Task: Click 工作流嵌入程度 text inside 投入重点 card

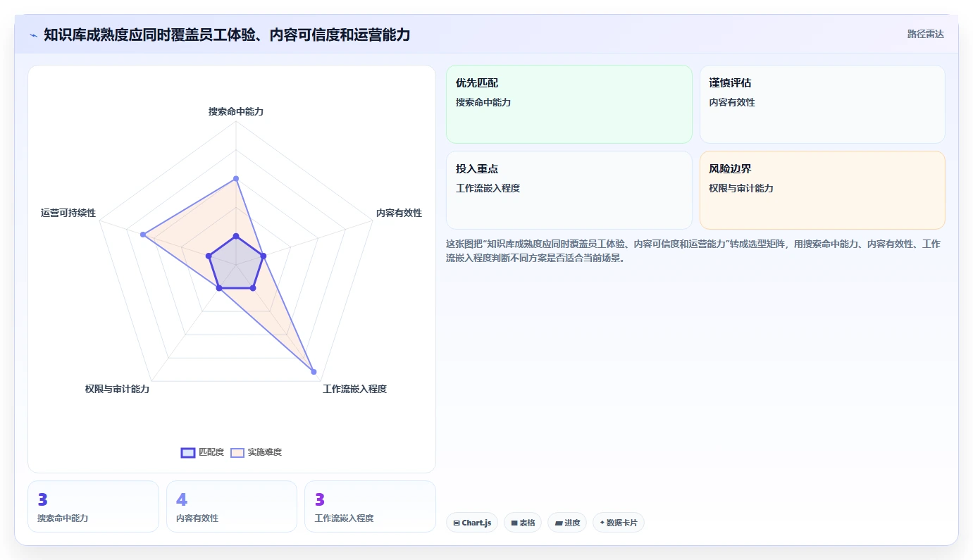Action: [x=488, y=188]
